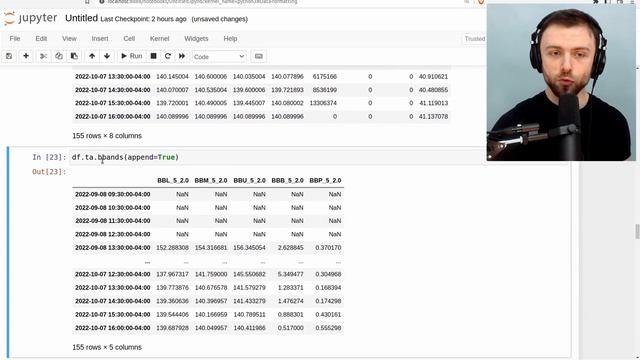Image resolution: width=640 pixels, height=360 pixels.
Task: Click the value 137.967317
Action: point(172,274)
